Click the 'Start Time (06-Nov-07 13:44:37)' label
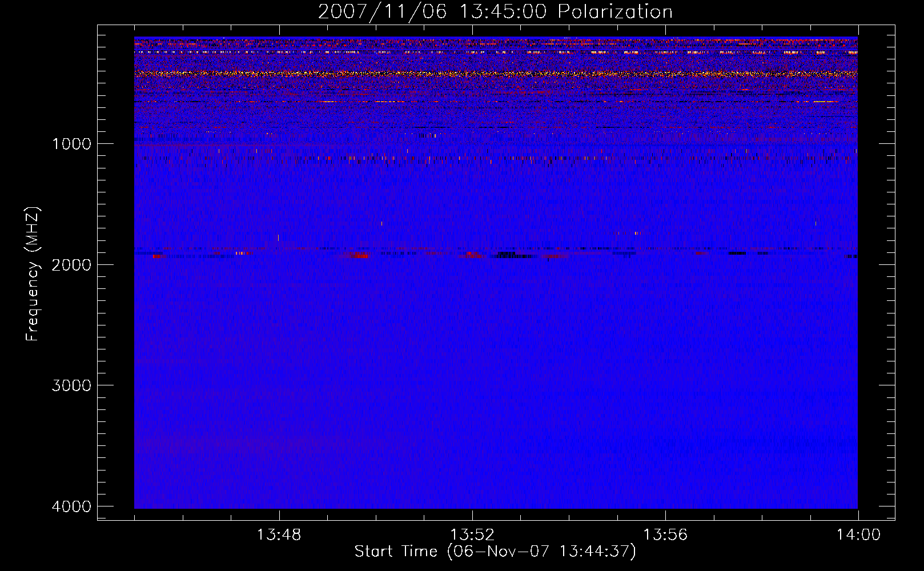The width and height of the screenshot is (924, 571). (495, 552)
